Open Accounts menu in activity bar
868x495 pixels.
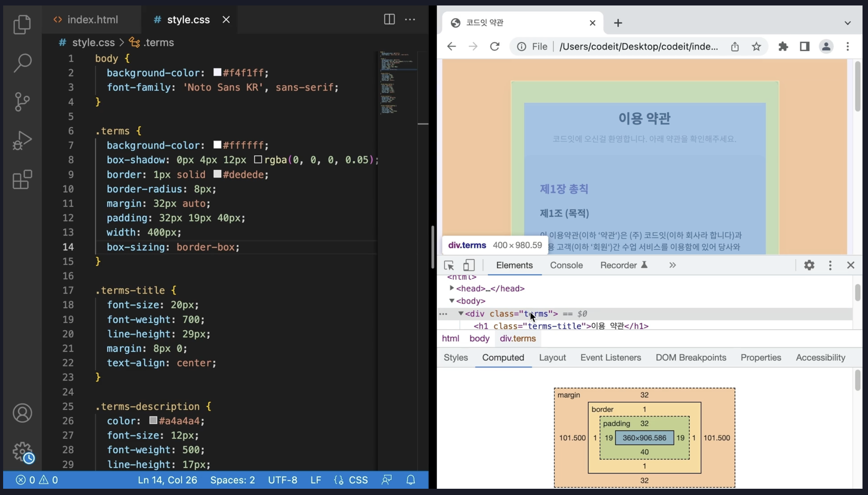[22, 413]
